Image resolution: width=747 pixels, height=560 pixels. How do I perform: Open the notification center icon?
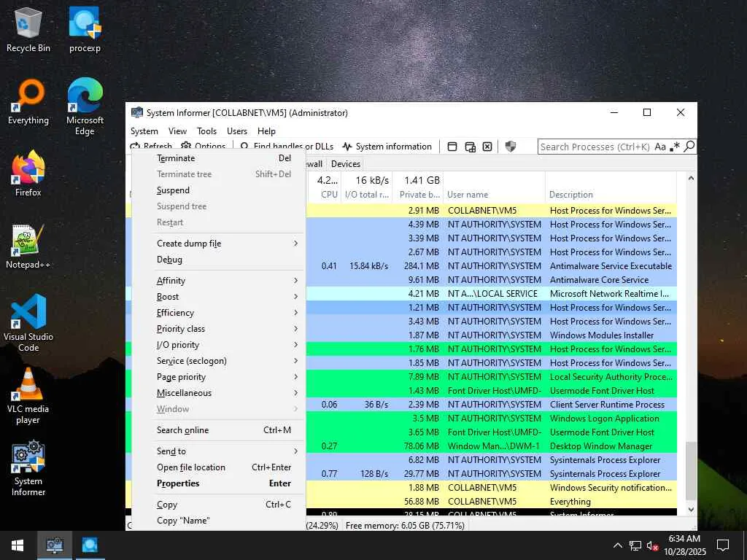click(723, 545)
